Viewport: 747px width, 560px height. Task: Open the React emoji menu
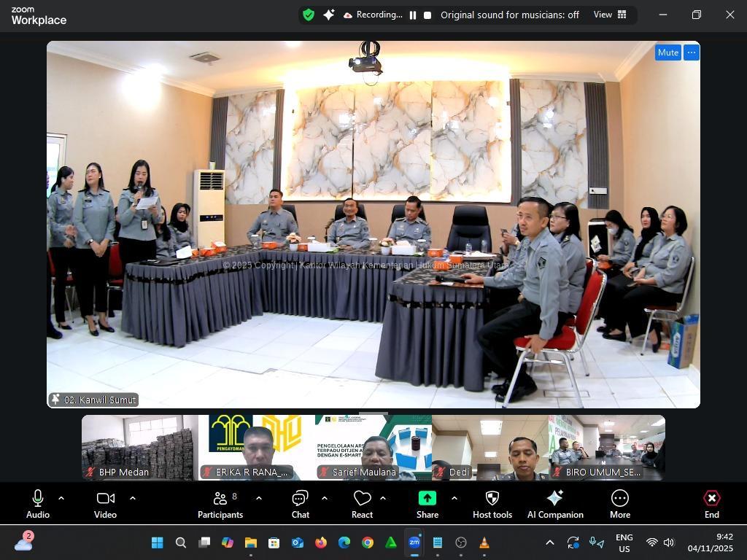362,504
